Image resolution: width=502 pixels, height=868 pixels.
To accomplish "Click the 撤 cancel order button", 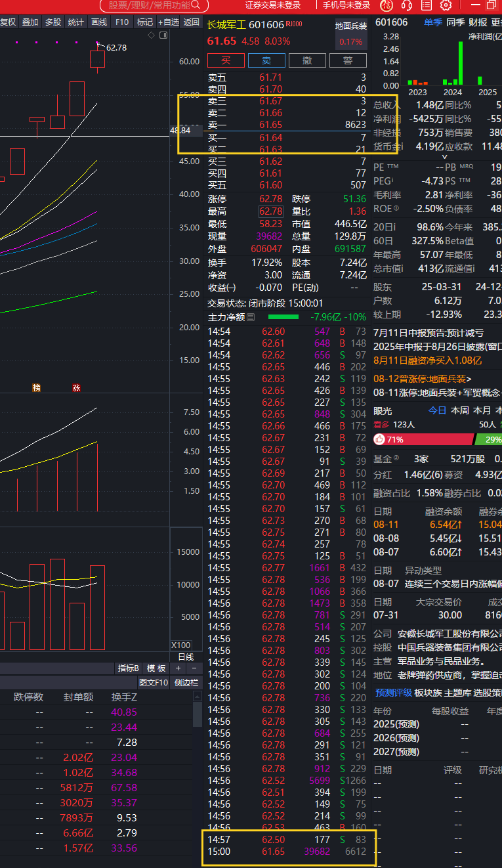I will tap(307, 60).
